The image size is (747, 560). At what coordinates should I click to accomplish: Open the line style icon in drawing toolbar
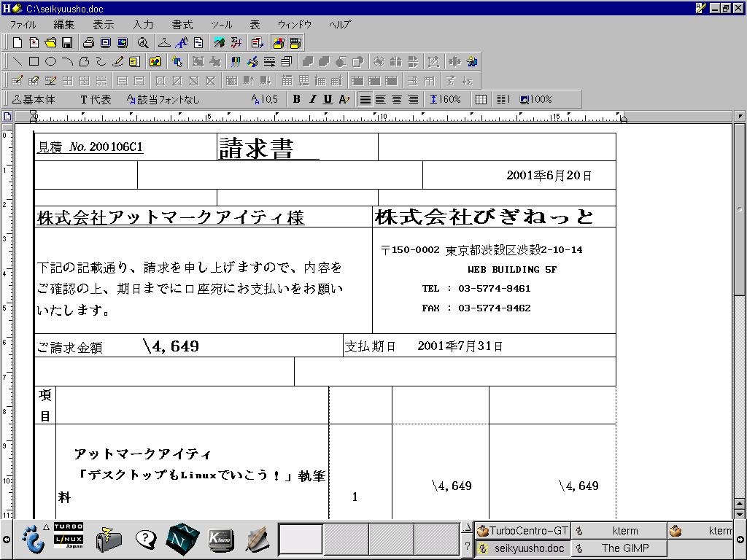270,61
